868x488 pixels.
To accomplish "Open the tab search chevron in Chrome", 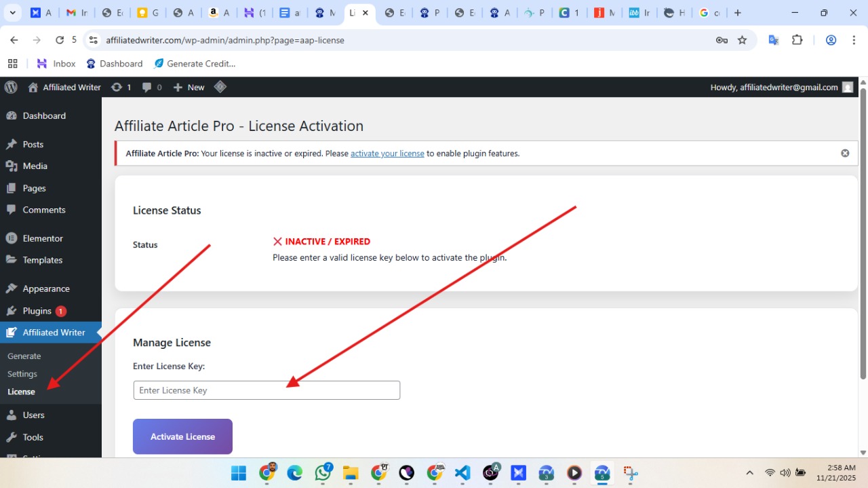I will (12, 12).
